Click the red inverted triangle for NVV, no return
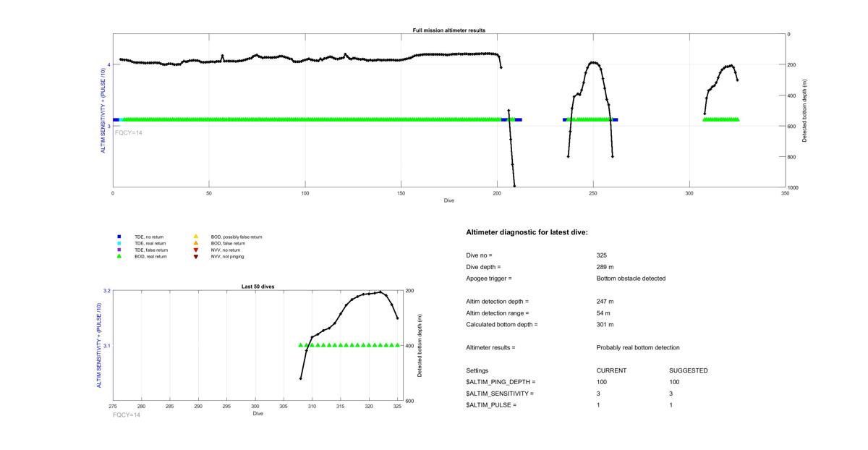Viewport: 868px width, 450px height. pos(196,250)
